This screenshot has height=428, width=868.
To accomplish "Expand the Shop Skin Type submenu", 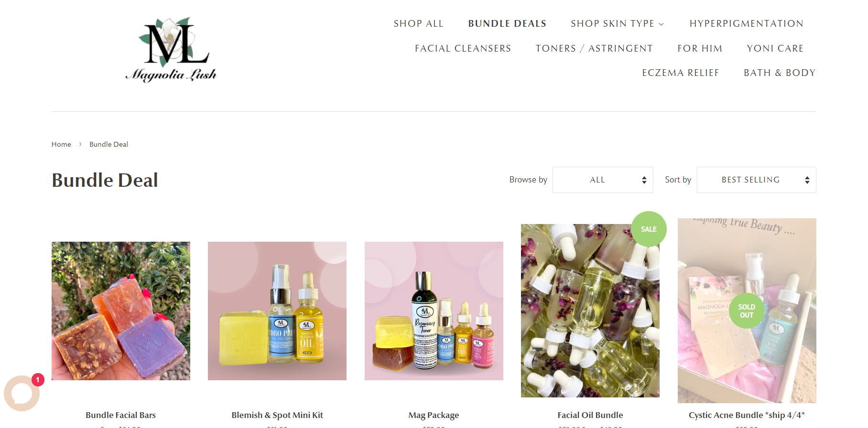I will pos(618,23).
